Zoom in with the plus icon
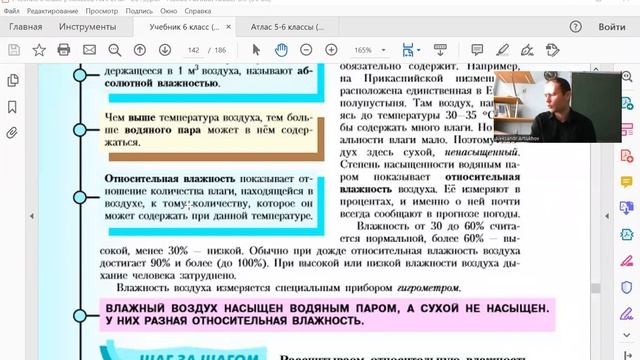This screenshot has height=360, width=640. (x=331, y=50)
